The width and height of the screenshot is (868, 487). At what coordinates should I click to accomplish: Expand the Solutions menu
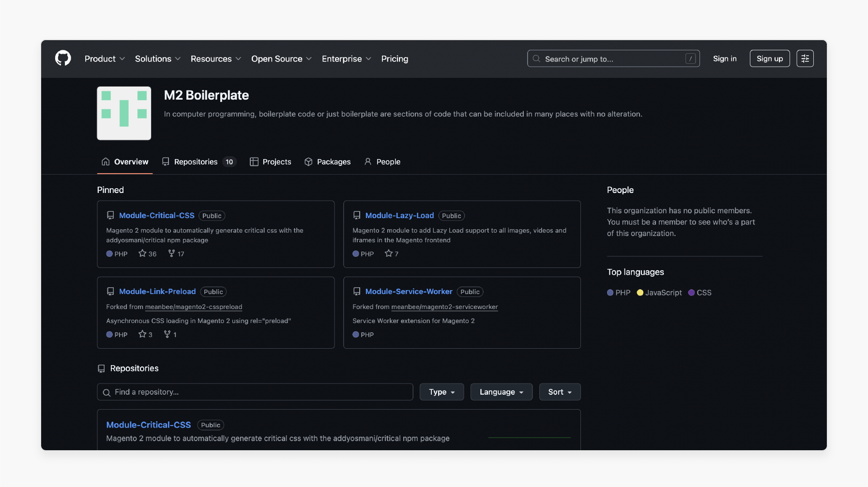point(158,59)
